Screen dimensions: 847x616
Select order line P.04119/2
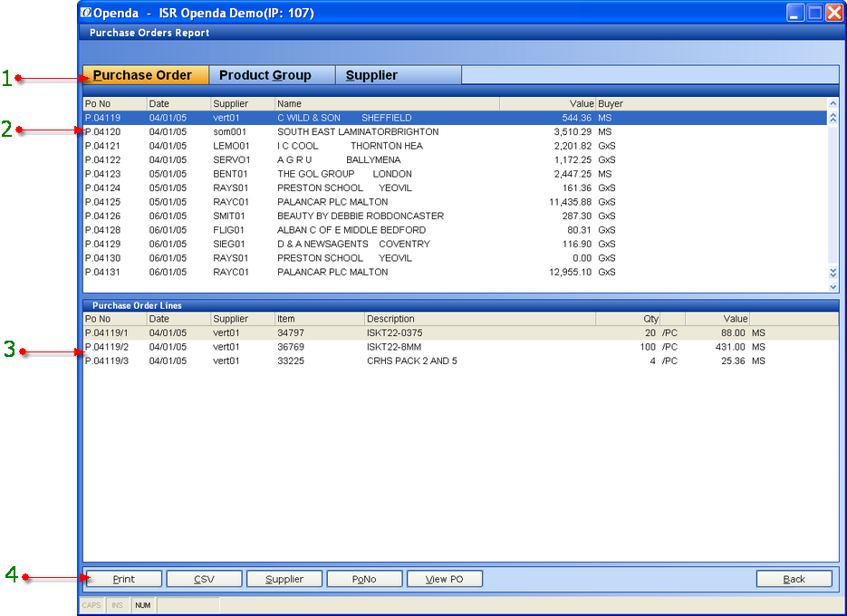click(461, 347)
